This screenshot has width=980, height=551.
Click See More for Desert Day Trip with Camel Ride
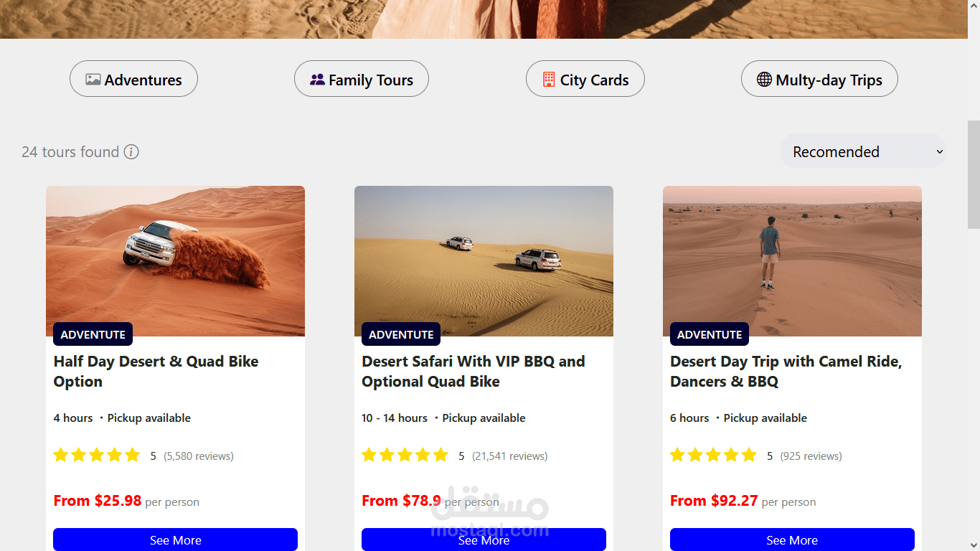click(792, 540)
